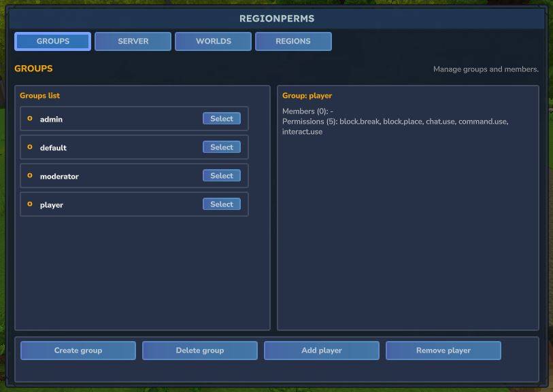Click the circle icon beside admin group
Screen dimensions: 553x392
click(x=30, y=119)
